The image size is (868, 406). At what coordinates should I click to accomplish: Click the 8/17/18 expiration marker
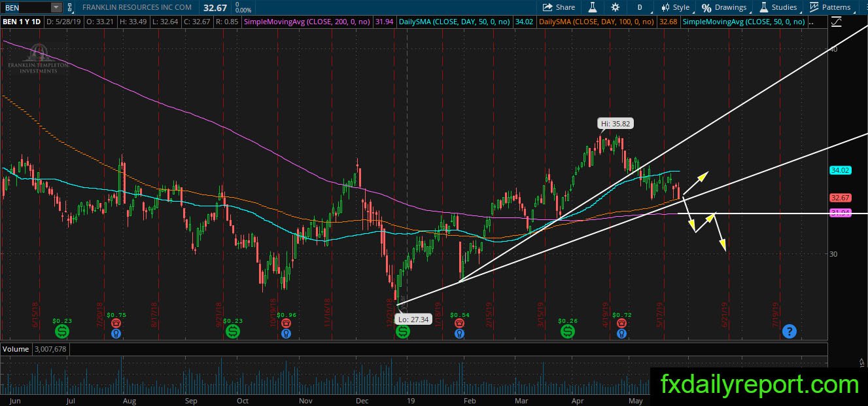[x=155, y=314]
